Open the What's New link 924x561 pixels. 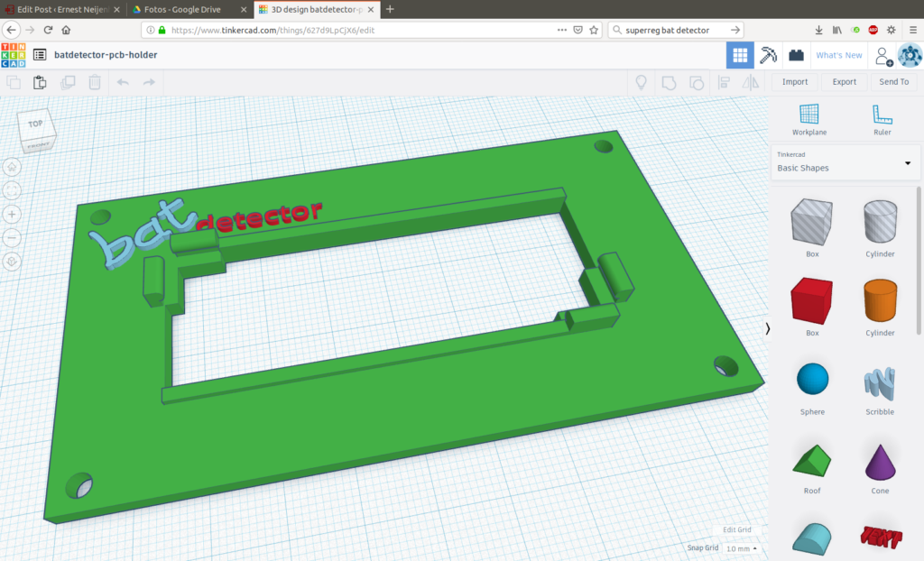[838, 55]
